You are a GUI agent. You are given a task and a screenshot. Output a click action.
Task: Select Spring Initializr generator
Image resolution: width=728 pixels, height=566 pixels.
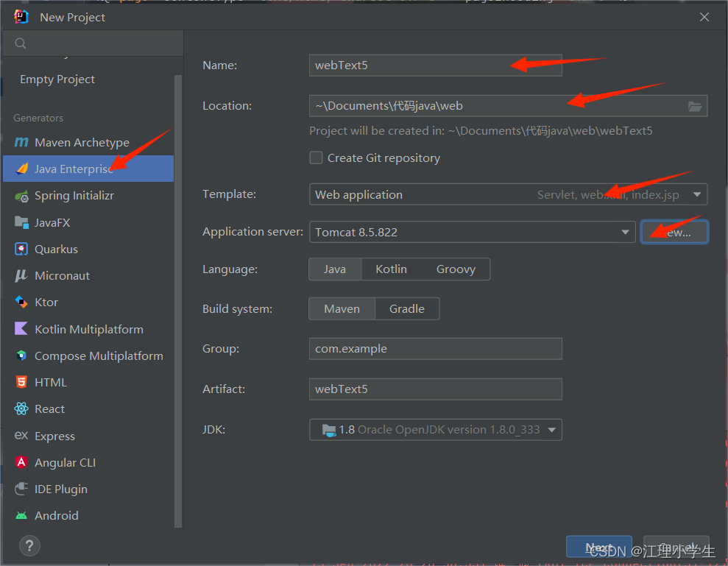pyautogui.click(x=88, y=196)
